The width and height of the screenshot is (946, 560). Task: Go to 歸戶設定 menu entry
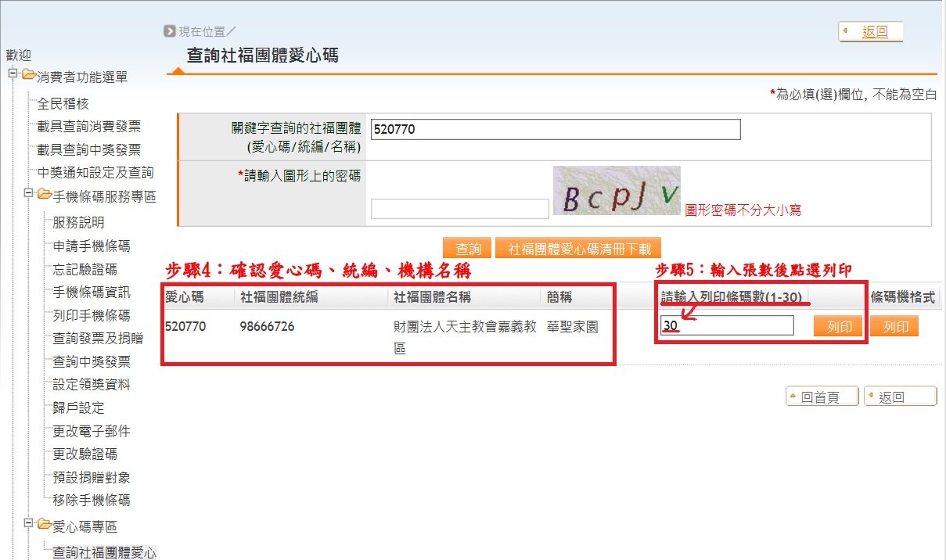[x=78, y=407]
